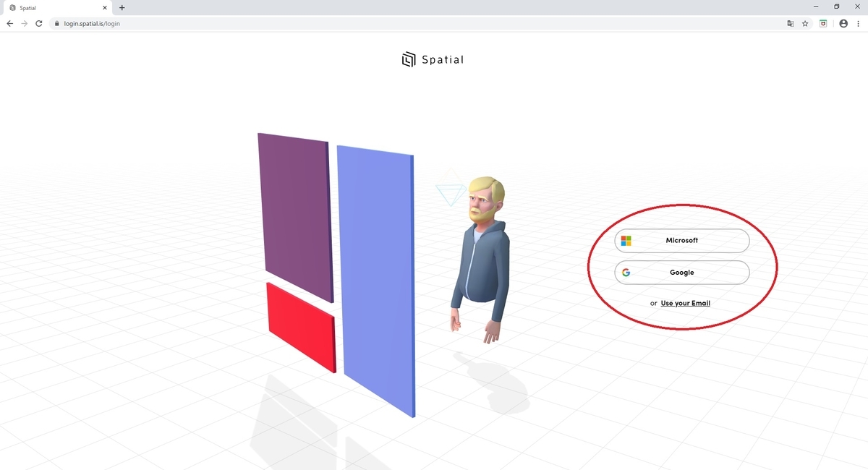The width and height of the screenshot is (868, 470).
Task: Go back using the browser back arrow
Action: 9,23
